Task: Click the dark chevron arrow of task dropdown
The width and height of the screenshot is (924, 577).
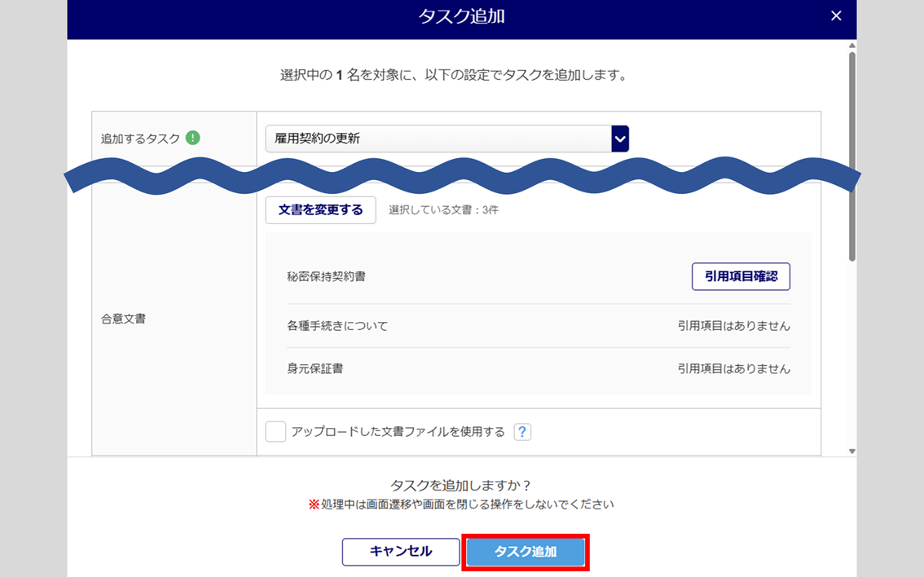Action: [x=620, y=139]
